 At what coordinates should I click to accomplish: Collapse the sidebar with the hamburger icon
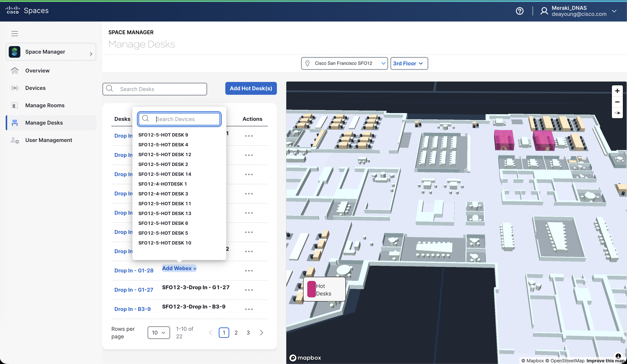(x=15, y=33)
